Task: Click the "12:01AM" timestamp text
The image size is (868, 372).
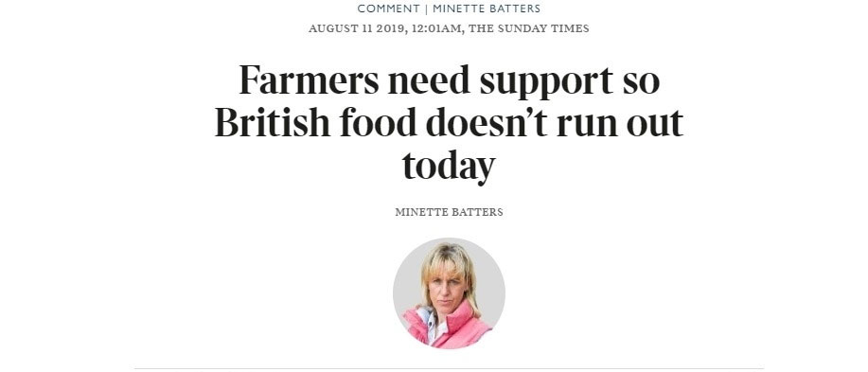Action: click(435, 28)
